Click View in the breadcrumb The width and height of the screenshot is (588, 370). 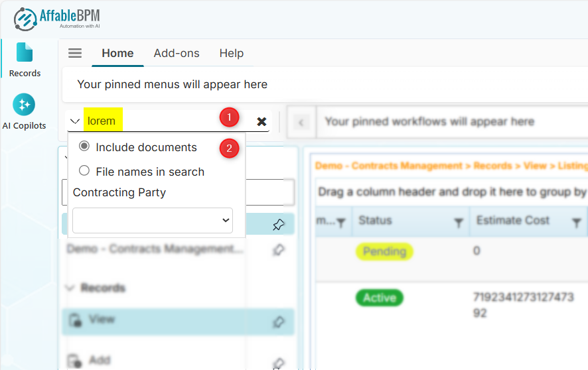click(535, 166)
